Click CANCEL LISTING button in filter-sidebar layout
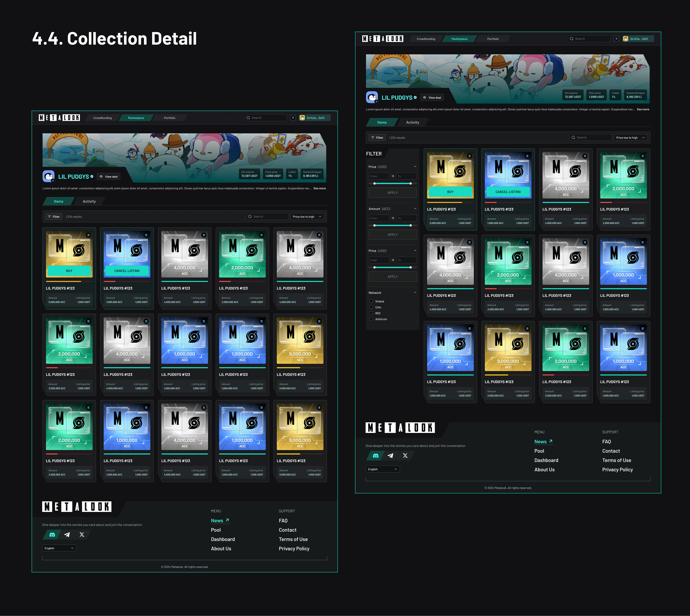 508,192
